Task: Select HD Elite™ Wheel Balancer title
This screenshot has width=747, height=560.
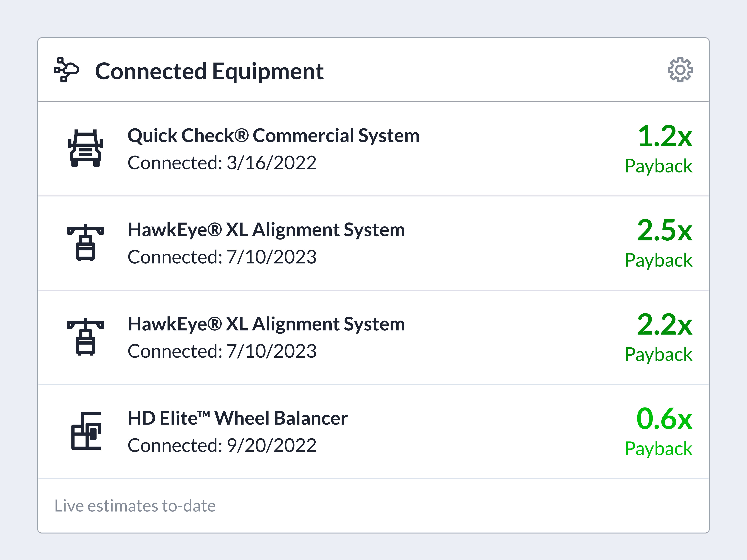Action: coord(237,418)
